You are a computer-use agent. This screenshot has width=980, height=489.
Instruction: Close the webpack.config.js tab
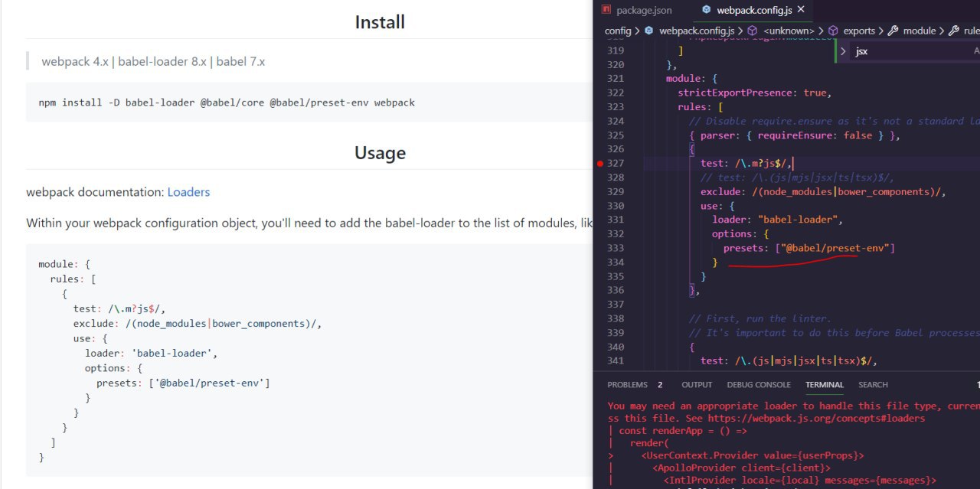(801, 10)
